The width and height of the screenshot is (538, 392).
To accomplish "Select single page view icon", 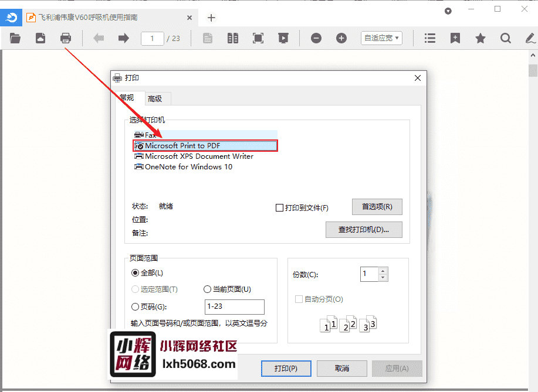I will click(208, 38).
